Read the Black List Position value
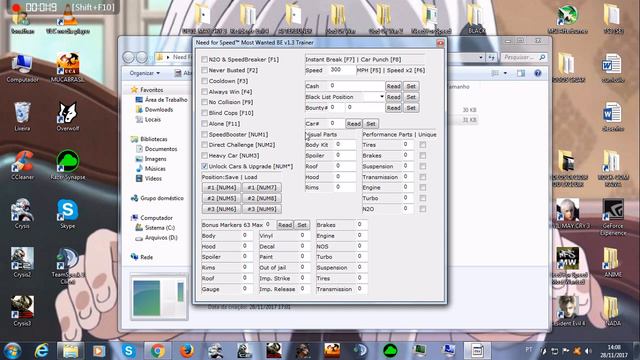 pos(393,97)
